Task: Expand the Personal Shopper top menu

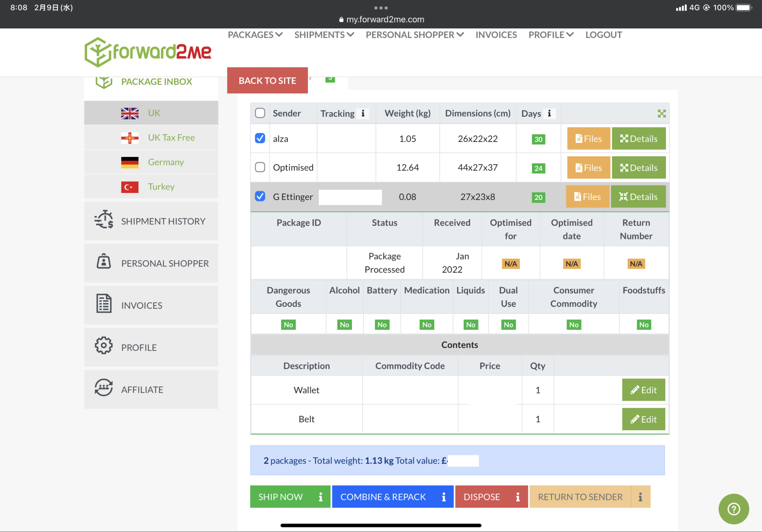Action: coord(414,35)
